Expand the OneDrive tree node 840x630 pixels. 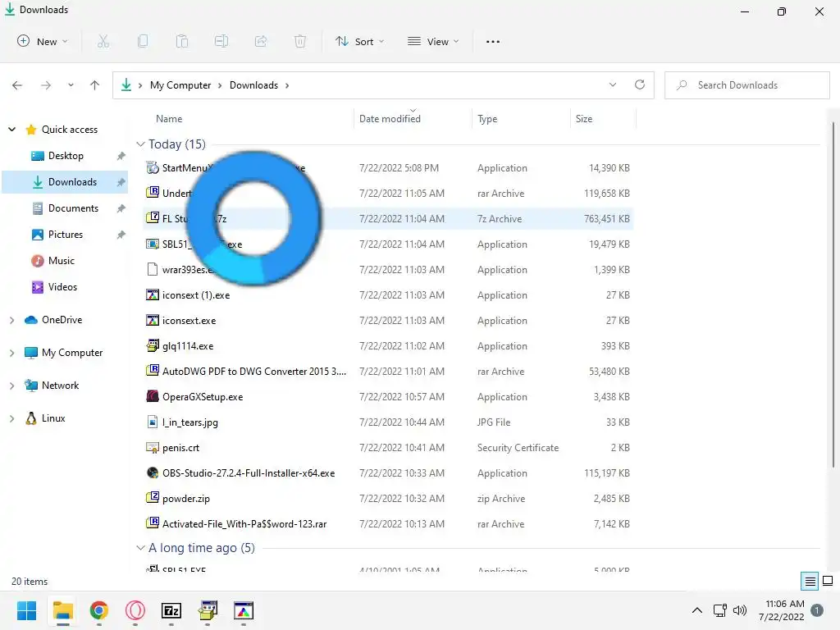coord(11,320)
